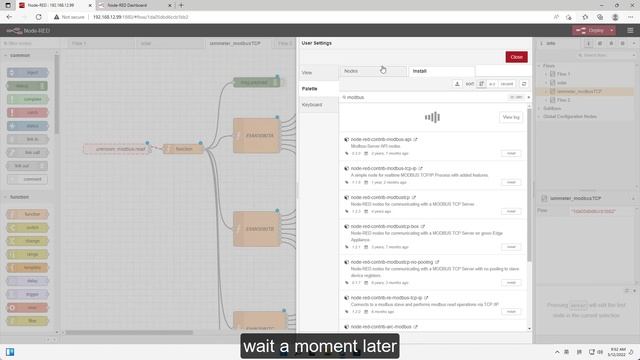Click the green debug node on canvas

[256, 82]
